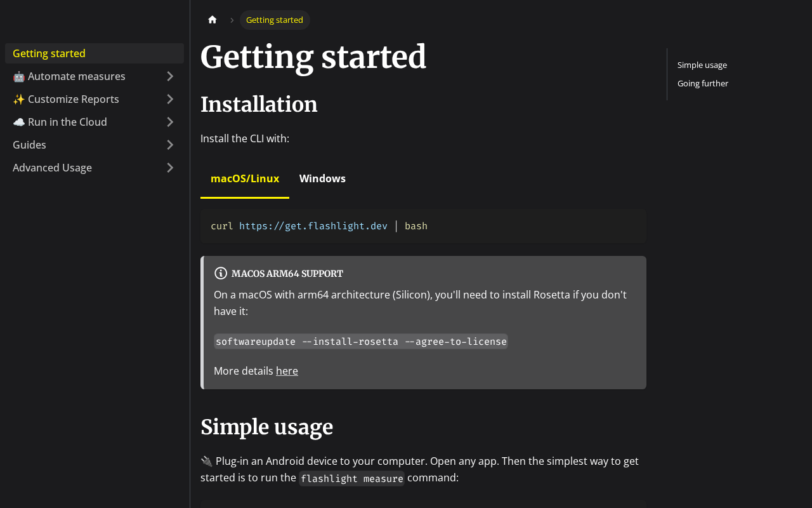Expand the Run in the Cloud chevron

pyautogui.click(x=170, y=122)
